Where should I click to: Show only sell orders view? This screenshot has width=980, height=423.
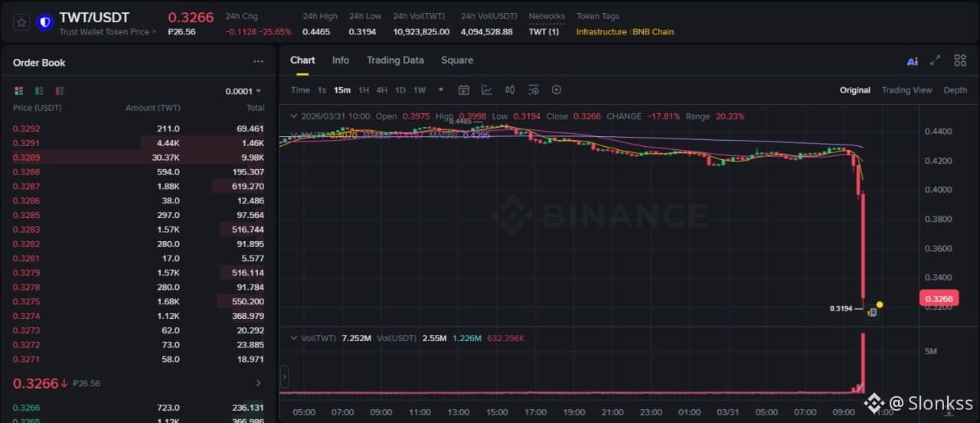click(60, 91)
